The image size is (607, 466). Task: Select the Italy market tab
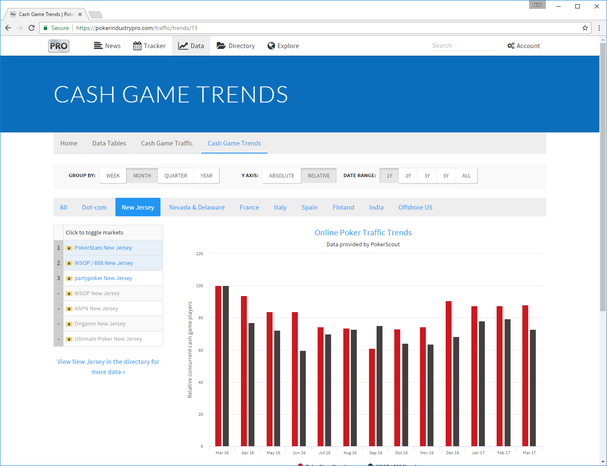click(x=280, y=207)
